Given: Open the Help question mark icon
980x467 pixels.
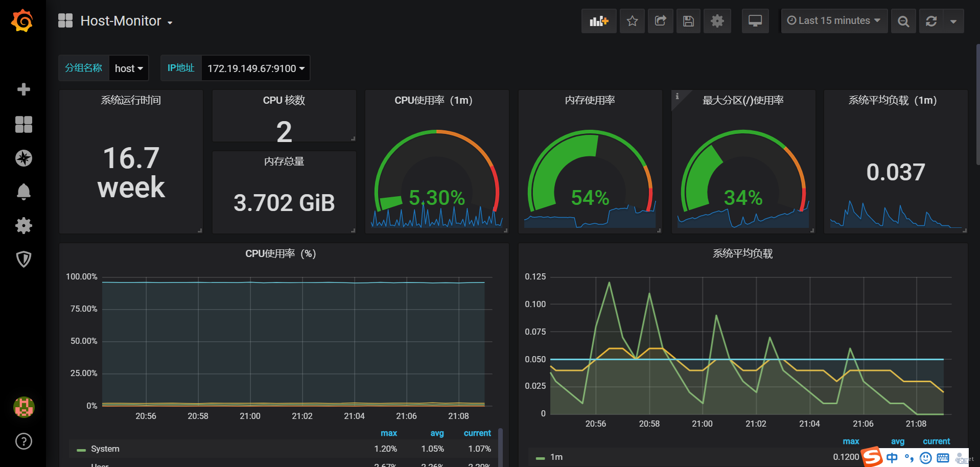Looking at the screenshot, I should [24, 441].
